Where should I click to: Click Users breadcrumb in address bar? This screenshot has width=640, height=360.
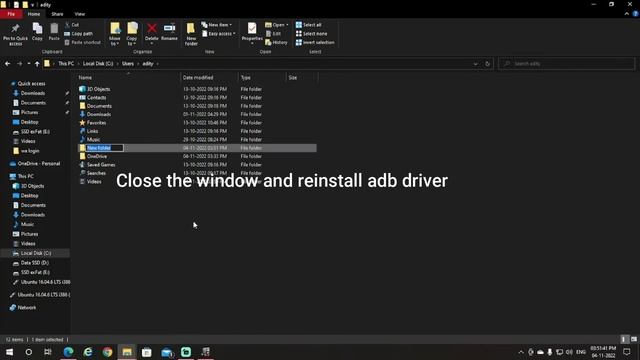click(x=128, y=64)
